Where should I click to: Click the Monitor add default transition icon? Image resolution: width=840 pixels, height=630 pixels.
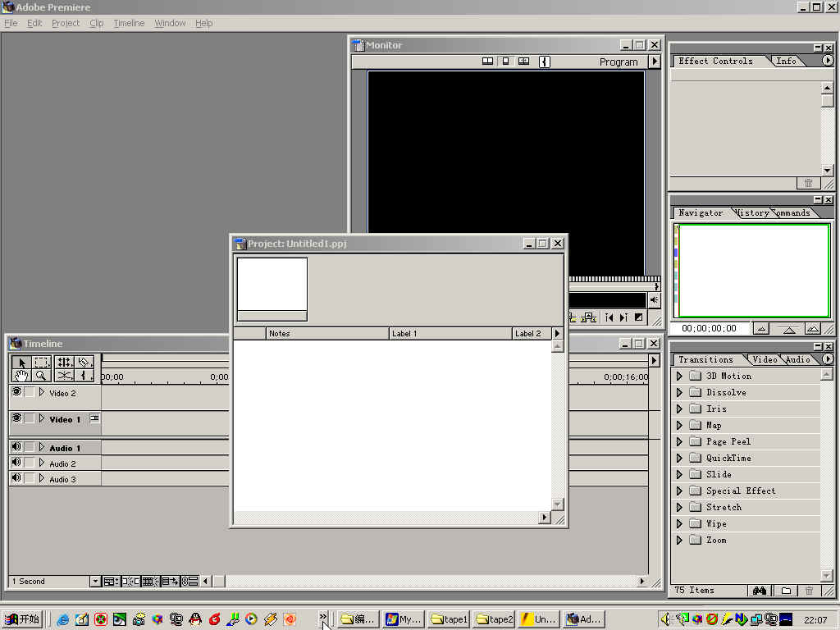tap(638, 317)
